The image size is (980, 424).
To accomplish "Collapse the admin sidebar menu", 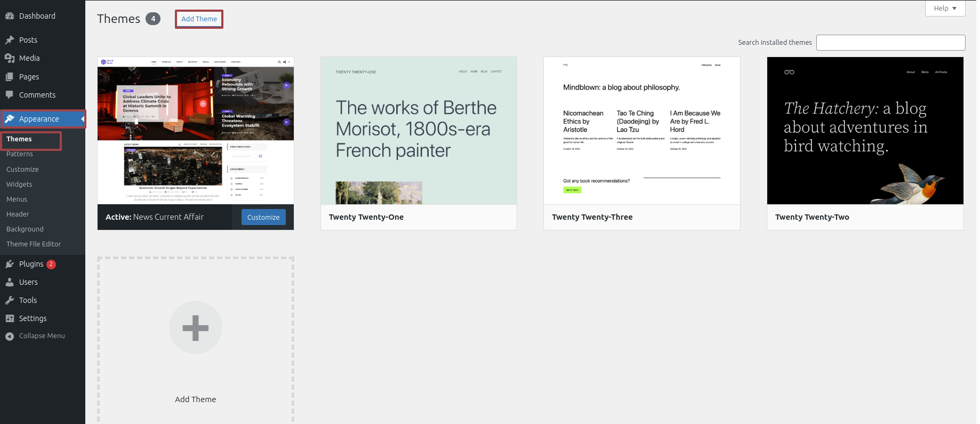I will (x=43, y=336).
